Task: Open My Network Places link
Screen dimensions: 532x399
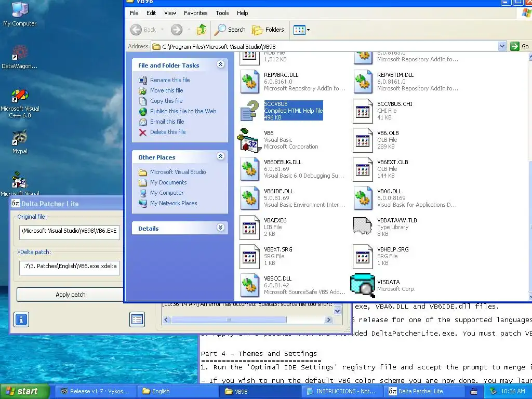Action: coord(174,203)
